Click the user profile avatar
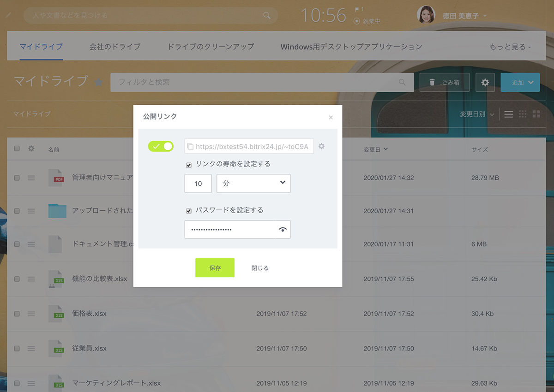This screenshot has height=392, width=554. tap(426, 15)
